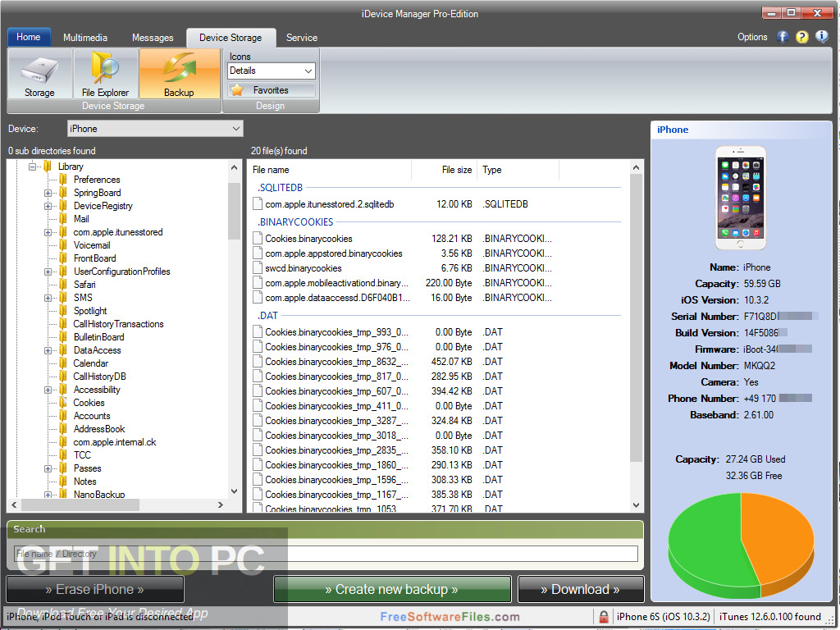
Task: Click the padlock icon in status bar
Action: tap(603, 617)
